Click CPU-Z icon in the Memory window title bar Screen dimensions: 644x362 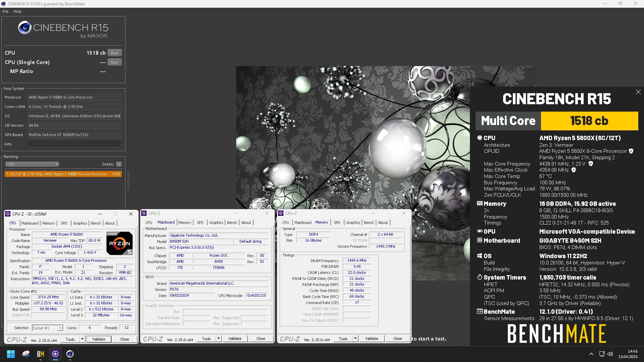(281, 213)
